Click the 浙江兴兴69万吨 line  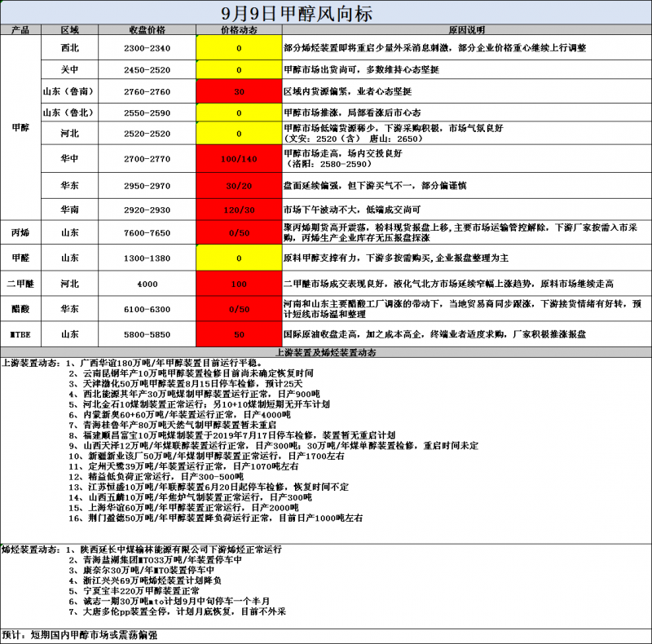[145, 580]
